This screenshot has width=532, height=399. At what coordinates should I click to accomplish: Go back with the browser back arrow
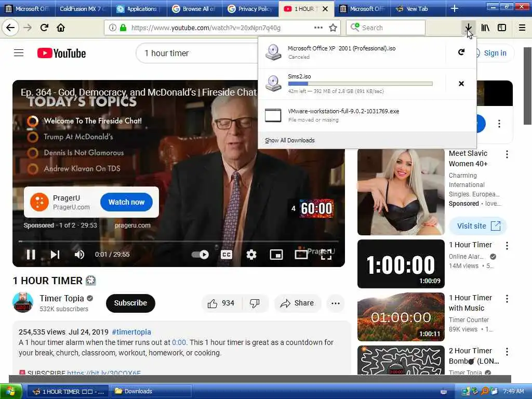click(10, 28)
